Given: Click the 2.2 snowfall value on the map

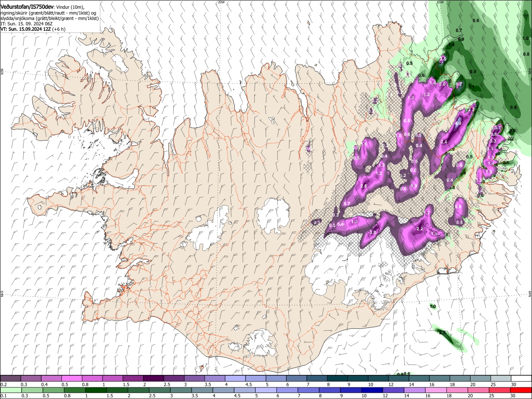Looking at the screenshot, I should [420, 229].
